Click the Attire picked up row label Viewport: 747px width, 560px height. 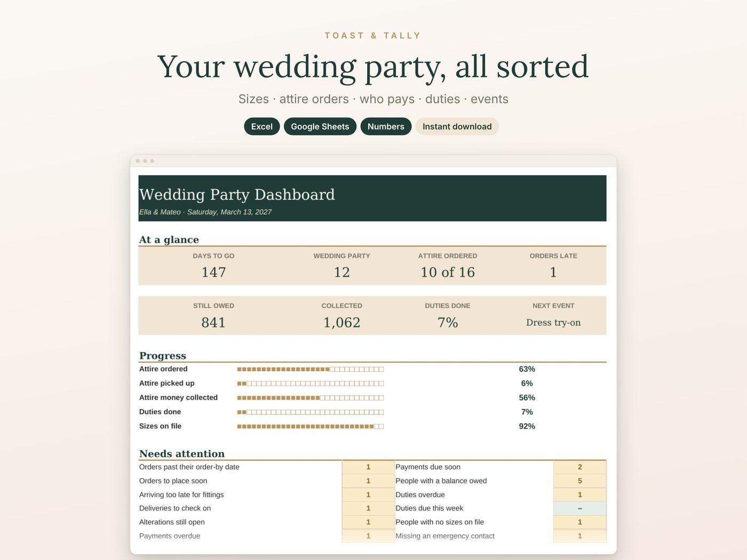coord(167,383)
